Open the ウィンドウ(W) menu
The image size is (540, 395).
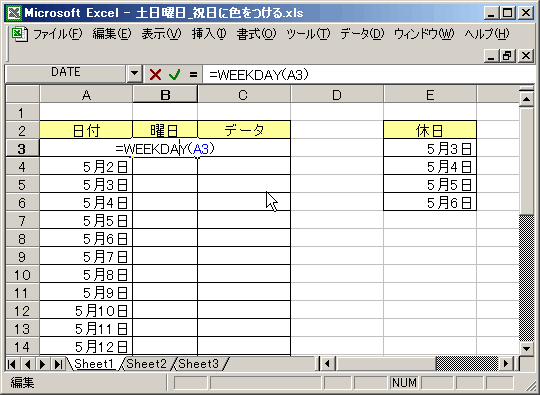tap(424, 34)
